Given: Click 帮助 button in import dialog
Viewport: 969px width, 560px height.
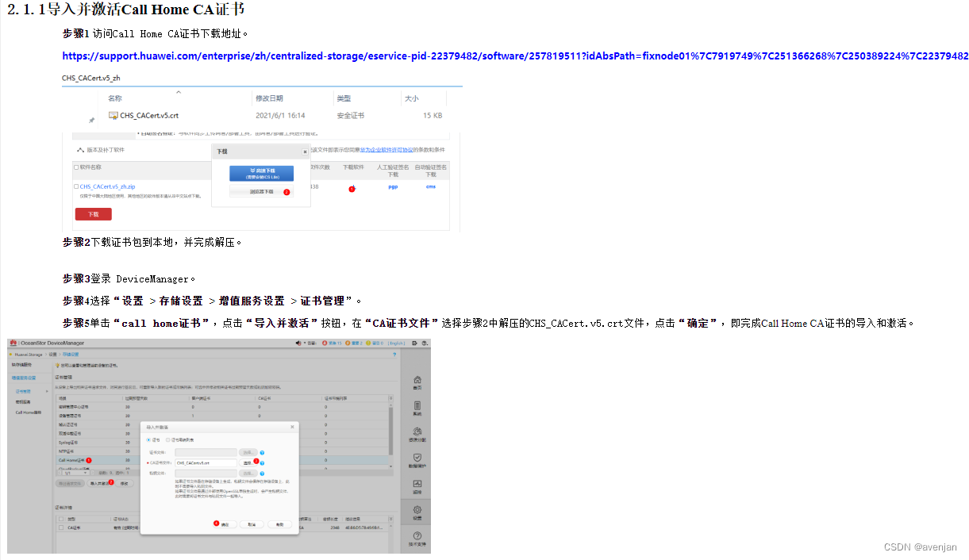Looking at the screenshot, I should tap(279, 524).
